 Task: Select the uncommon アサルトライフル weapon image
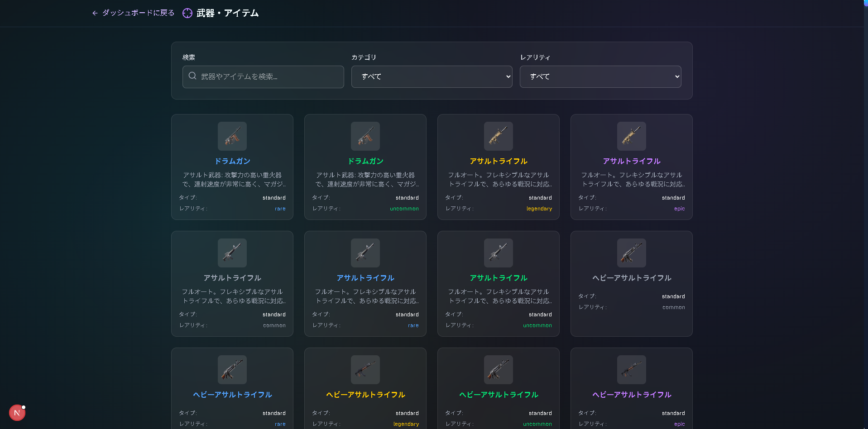click(x=499, y=253)
